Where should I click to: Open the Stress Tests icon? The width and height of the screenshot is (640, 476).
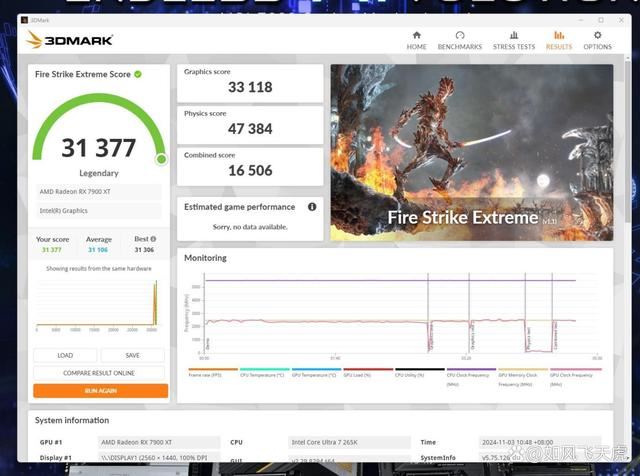coord(514,35)
